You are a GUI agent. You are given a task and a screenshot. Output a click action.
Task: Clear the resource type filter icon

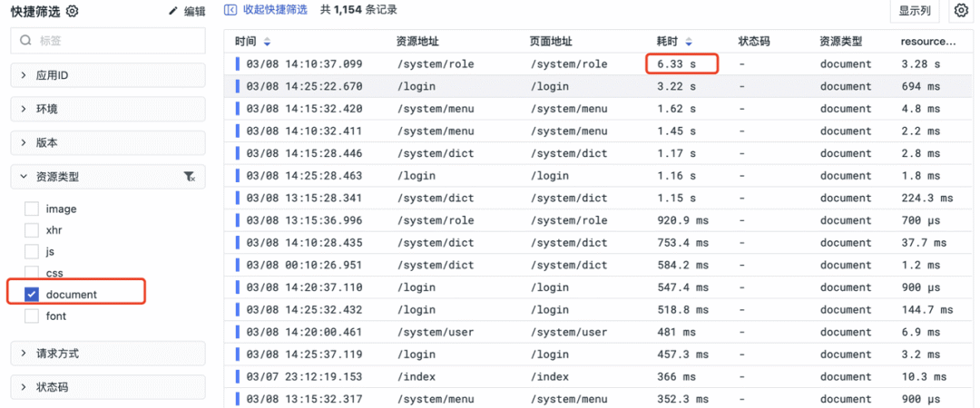(x=190, y=178)
